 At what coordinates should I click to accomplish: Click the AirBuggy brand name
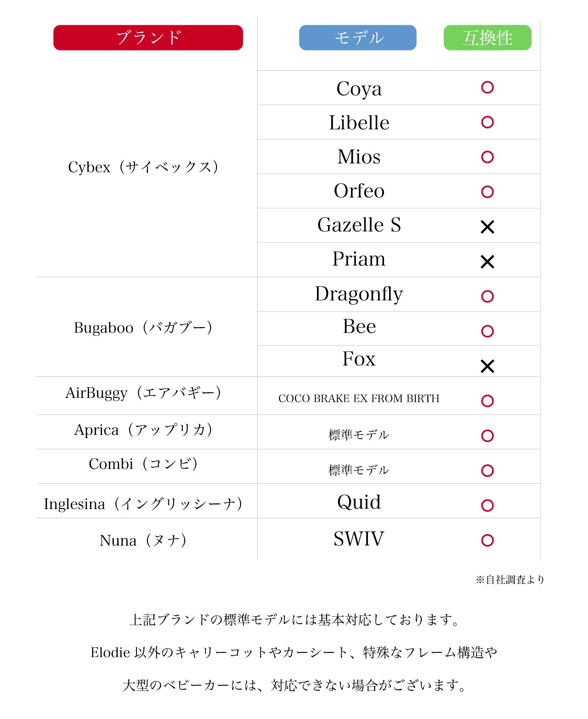coord(143,393)
